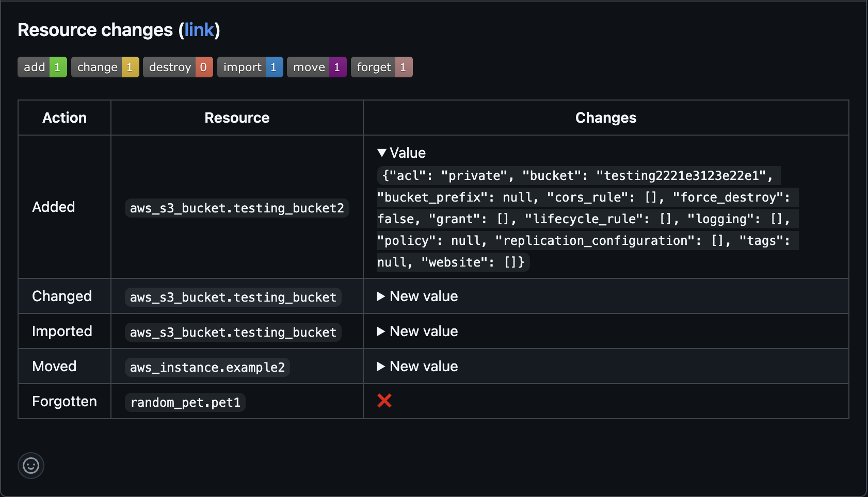Click the red X icon for random_pet.pet1
Screen dimensions: 868x497
384,401
